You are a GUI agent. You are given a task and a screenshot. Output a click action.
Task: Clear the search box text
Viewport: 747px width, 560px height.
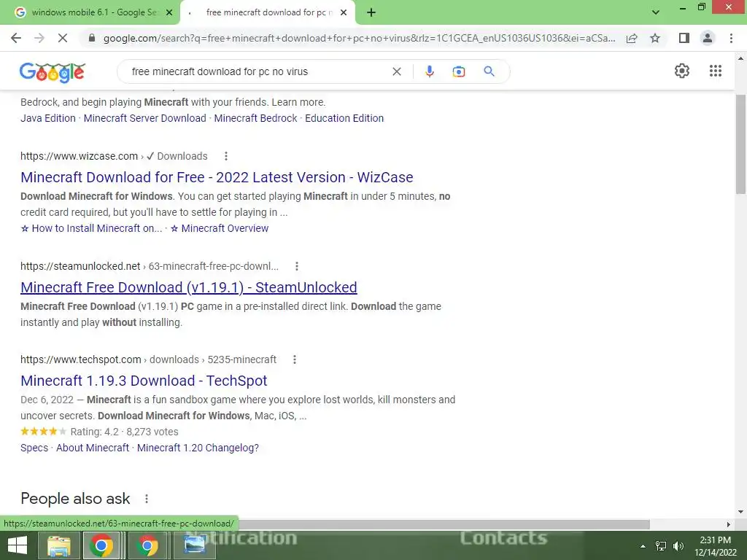point(396,71)
